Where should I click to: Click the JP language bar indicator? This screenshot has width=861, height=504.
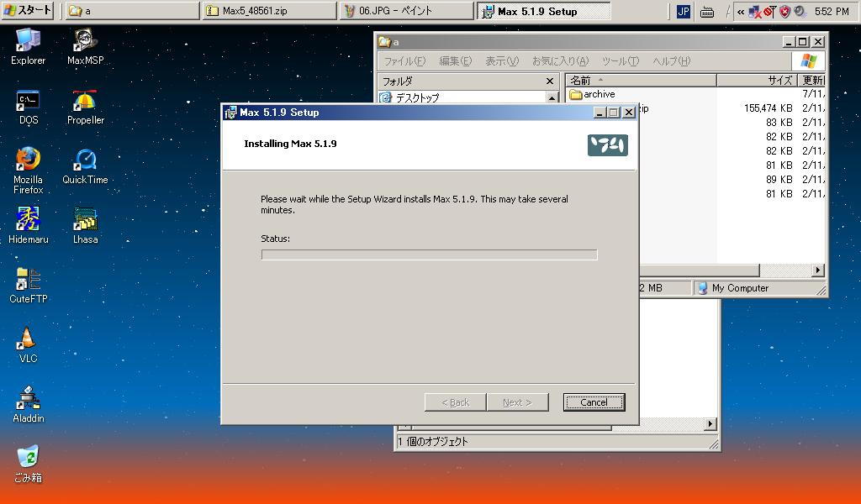(683, 12)
